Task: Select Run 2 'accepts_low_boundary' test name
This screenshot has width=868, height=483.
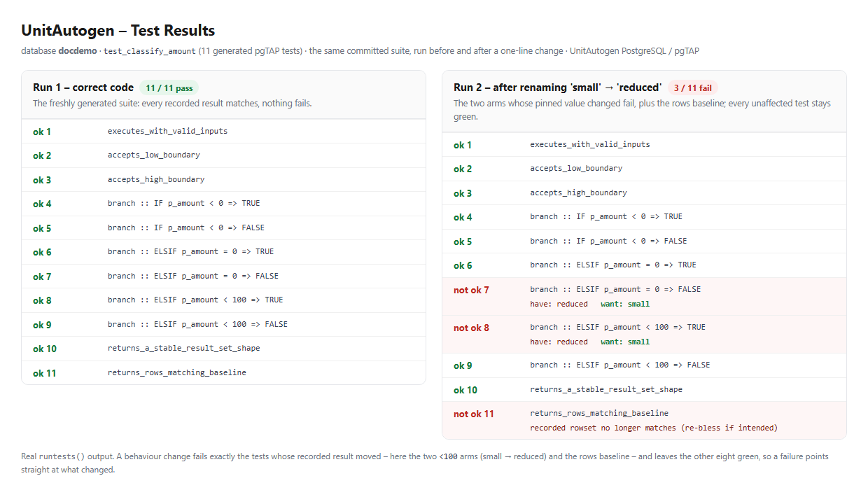Action: [x=576, y=168]
